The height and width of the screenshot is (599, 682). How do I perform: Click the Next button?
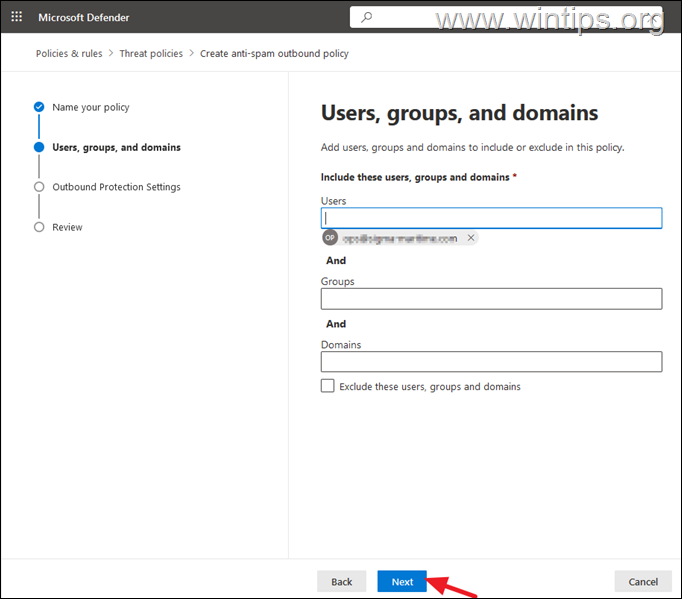[x=402, y=582]
